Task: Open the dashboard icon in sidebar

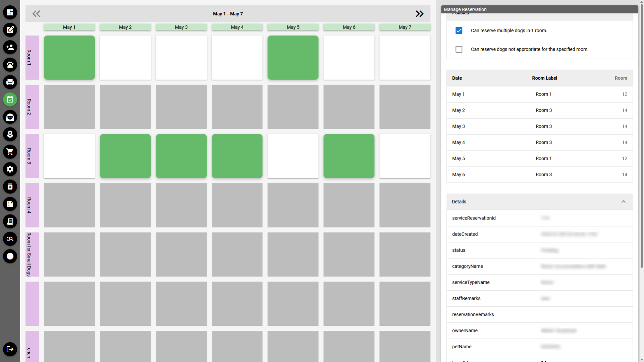Action: (10, 12)
